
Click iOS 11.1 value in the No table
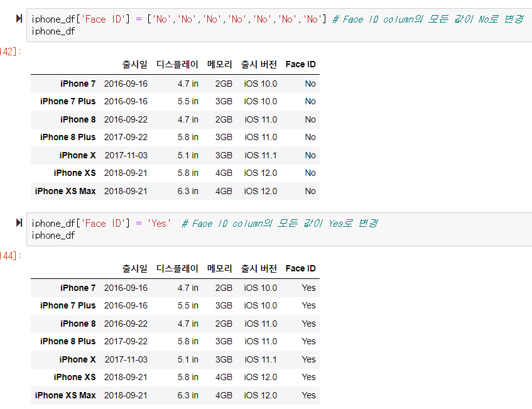point(261,155)
